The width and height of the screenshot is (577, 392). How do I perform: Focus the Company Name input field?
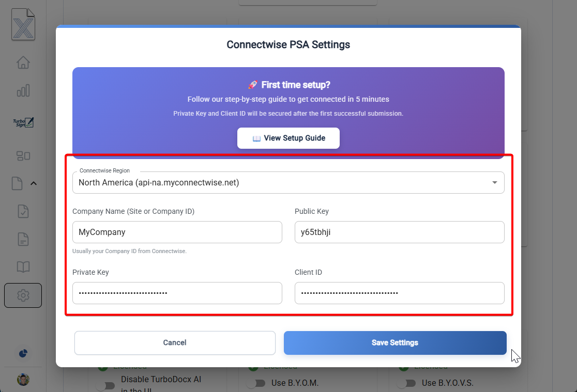coord(177,232)
